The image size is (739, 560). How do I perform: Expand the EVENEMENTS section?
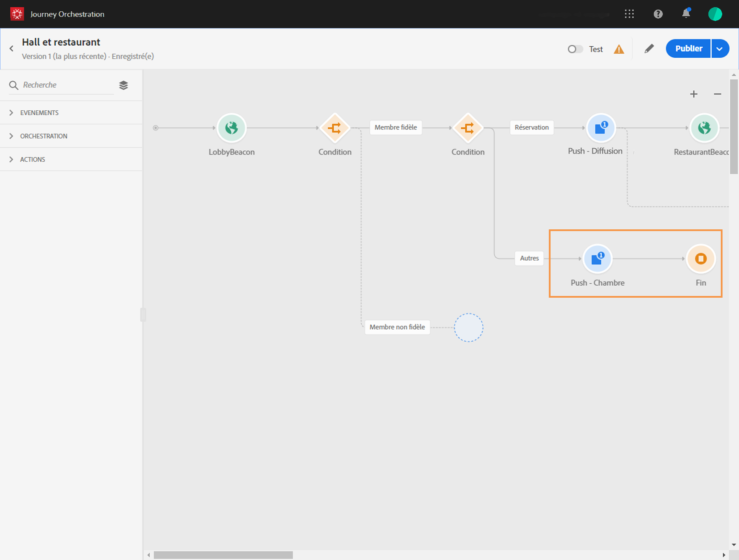coord(39,113)
